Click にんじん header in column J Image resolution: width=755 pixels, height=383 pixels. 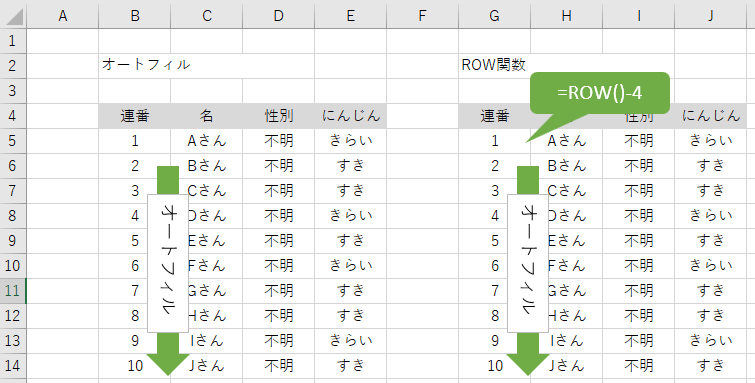pyautogui.click(x=710, y=116)
